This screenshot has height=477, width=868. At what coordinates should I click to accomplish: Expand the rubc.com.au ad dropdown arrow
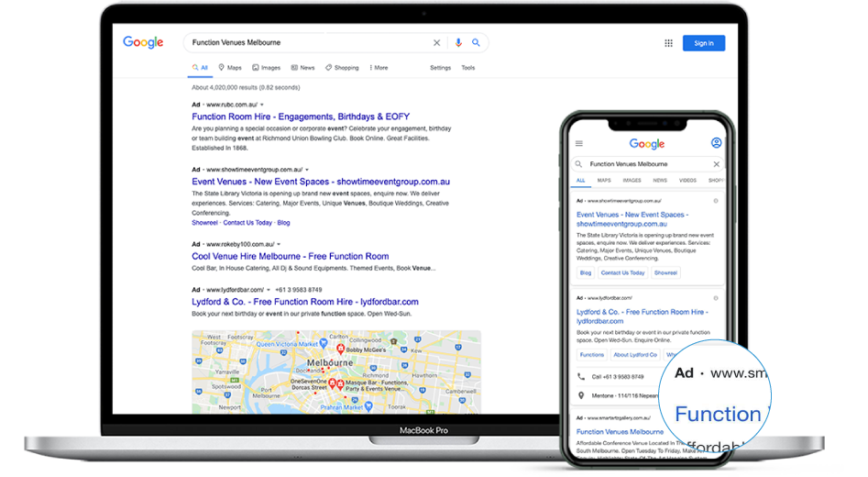263,105
